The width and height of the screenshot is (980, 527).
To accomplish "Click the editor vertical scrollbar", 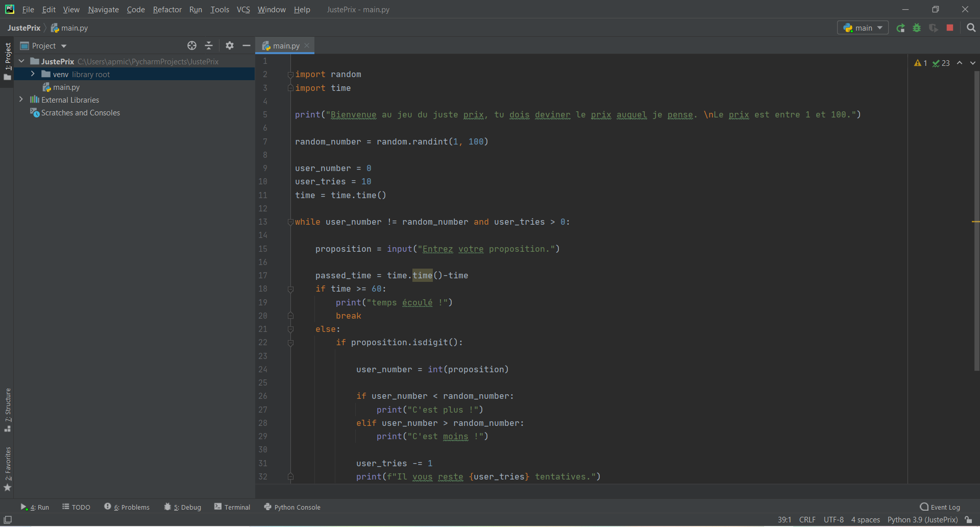I will click(976, 221).
